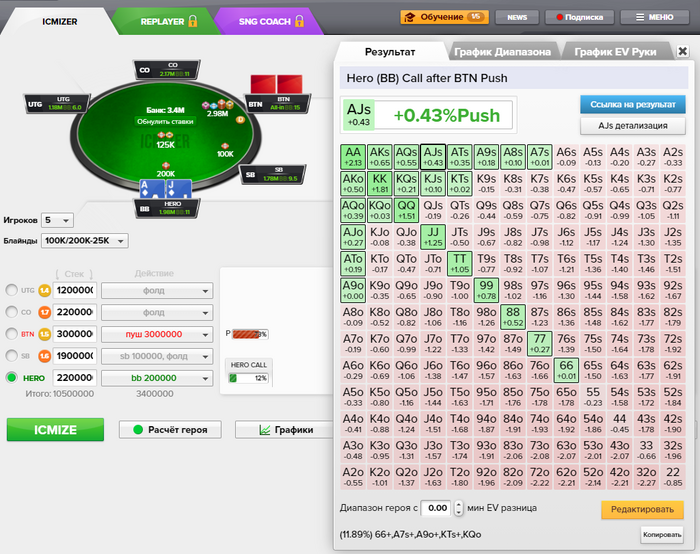Screen dimensions: 700x554
Task: Click the green ICMIZE button
Action: click(55, 429)
